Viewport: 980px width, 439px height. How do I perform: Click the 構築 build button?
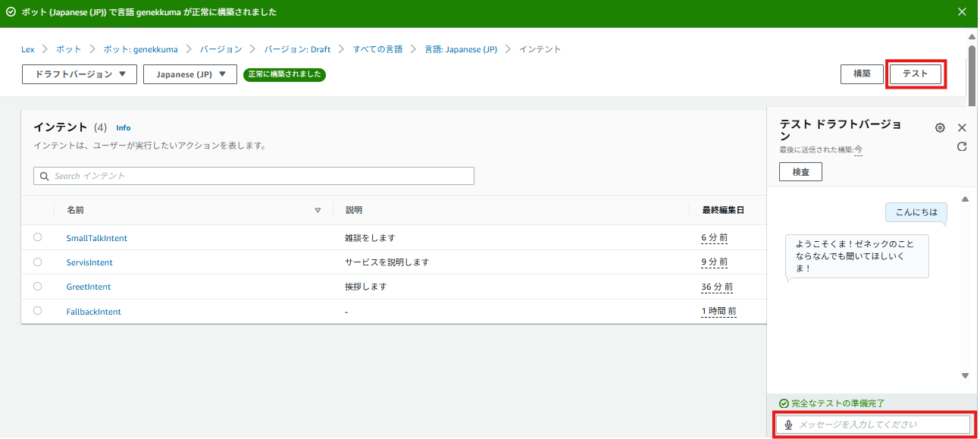tap(862, 74)
